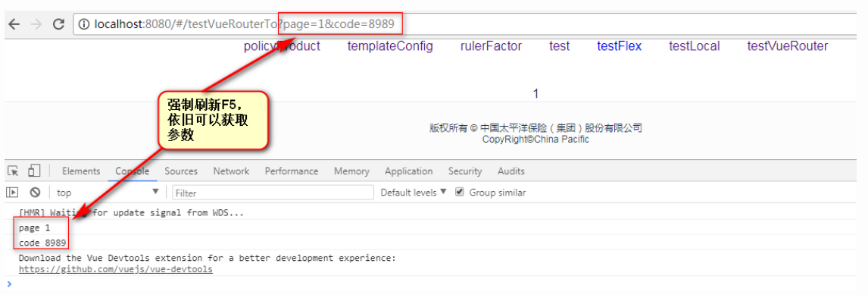Click the console prompt line

click(x=434, y=284)
